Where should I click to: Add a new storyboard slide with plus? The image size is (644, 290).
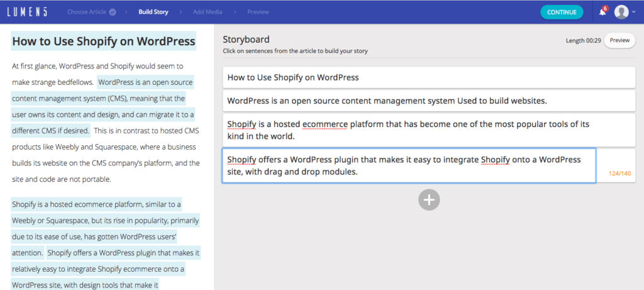(x=429, y=199)
